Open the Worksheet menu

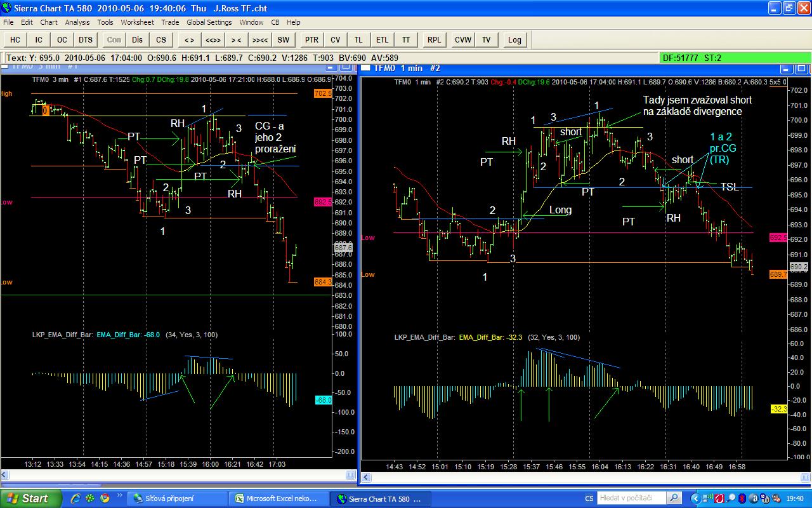(x=137, y=22)
